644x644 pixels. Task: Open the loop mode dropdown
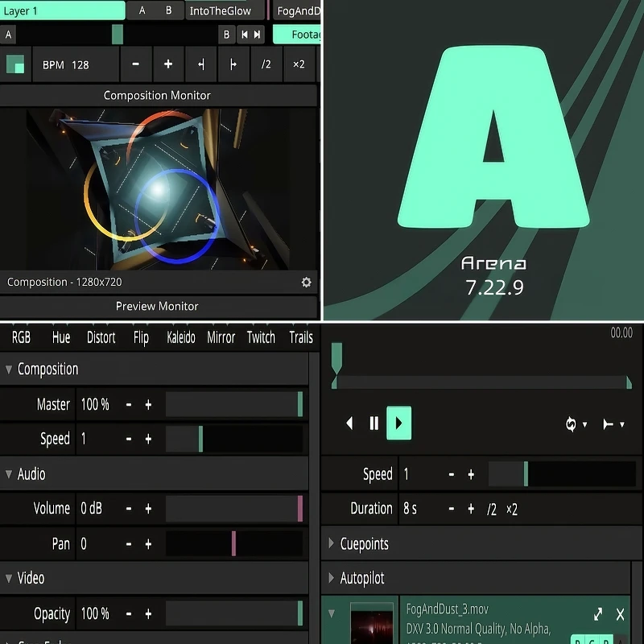(x=576, y=424)
